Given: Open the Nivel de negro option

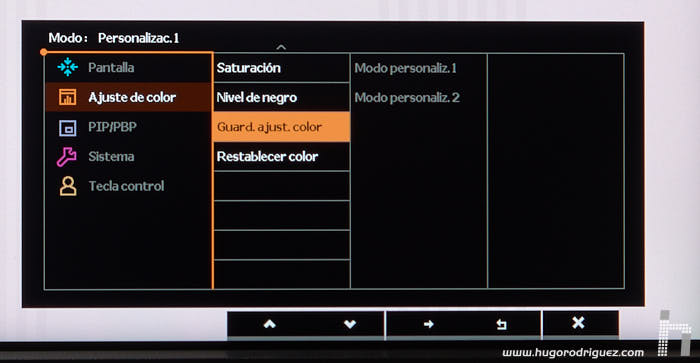Looking at the screenshot, I should click(282, 97).
